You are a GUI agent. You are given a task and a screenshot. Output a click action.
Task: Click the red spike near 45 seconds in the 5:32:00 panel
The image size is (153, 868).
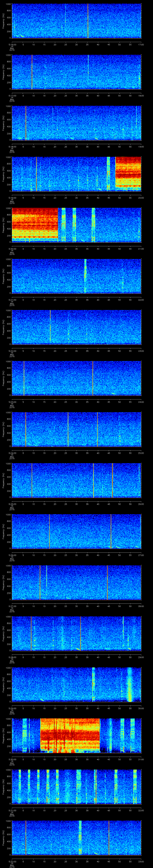(x=109, y=838)
